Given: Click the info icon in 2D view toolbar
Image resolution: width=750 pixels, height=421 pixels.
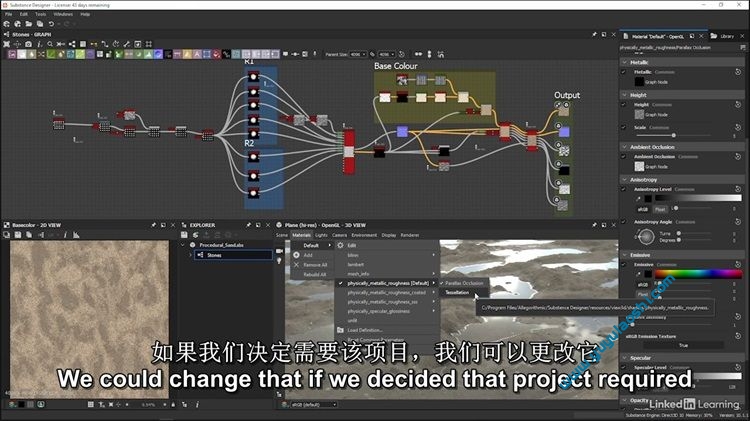Looking at the screenshot, I should point(65,235).
